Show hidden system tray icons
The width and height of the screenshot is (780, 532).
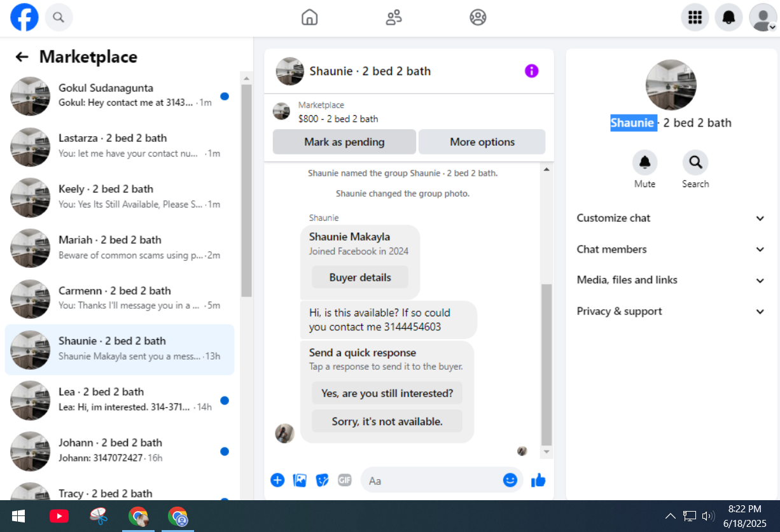click(x=671, y=515)
